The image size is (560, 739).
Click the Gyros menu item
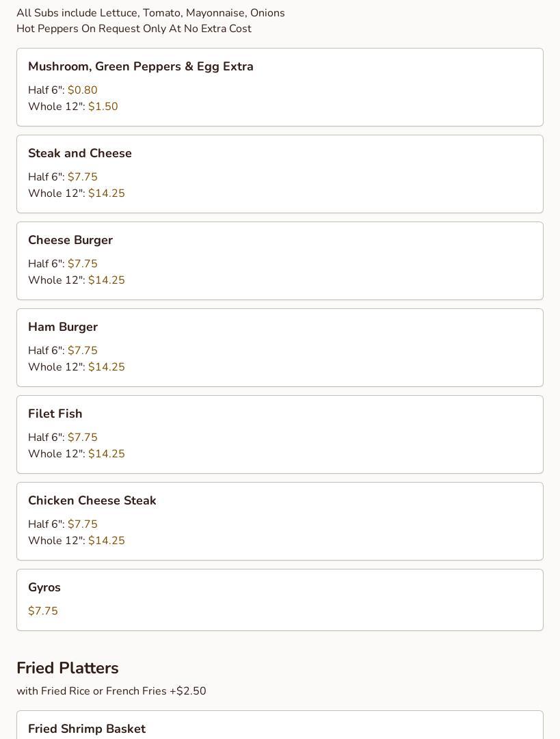click(x=44, y=587)
